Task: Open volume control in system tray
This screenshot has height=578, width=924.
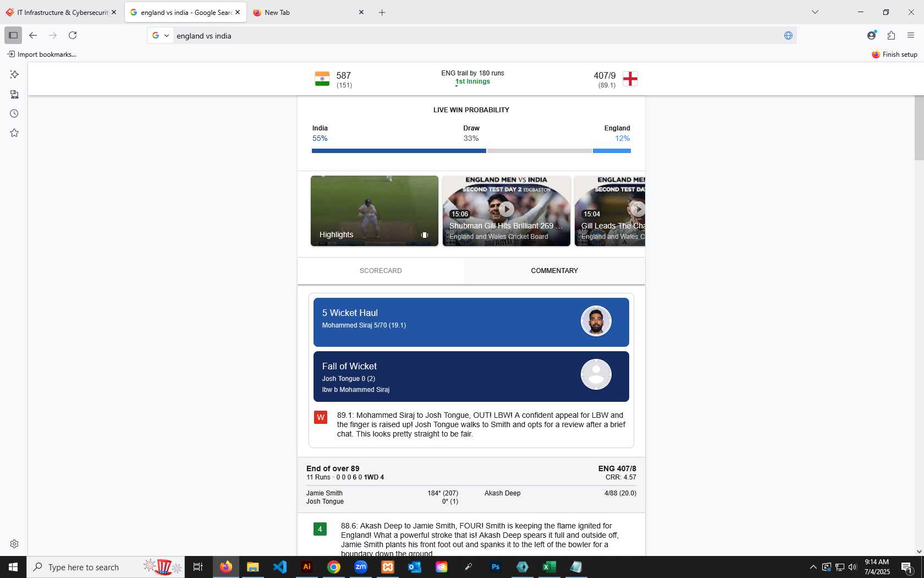Action: (853, 567)
